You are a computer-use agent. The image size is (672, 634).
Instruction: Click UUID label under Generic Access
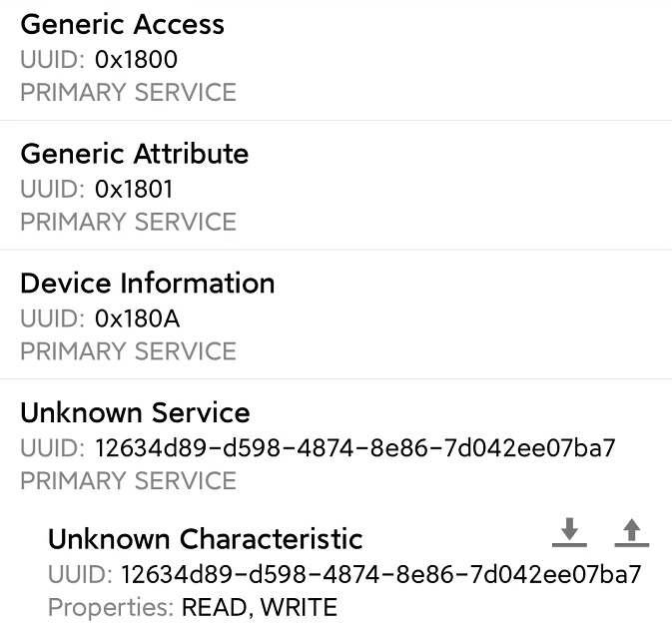click(52, 59)
